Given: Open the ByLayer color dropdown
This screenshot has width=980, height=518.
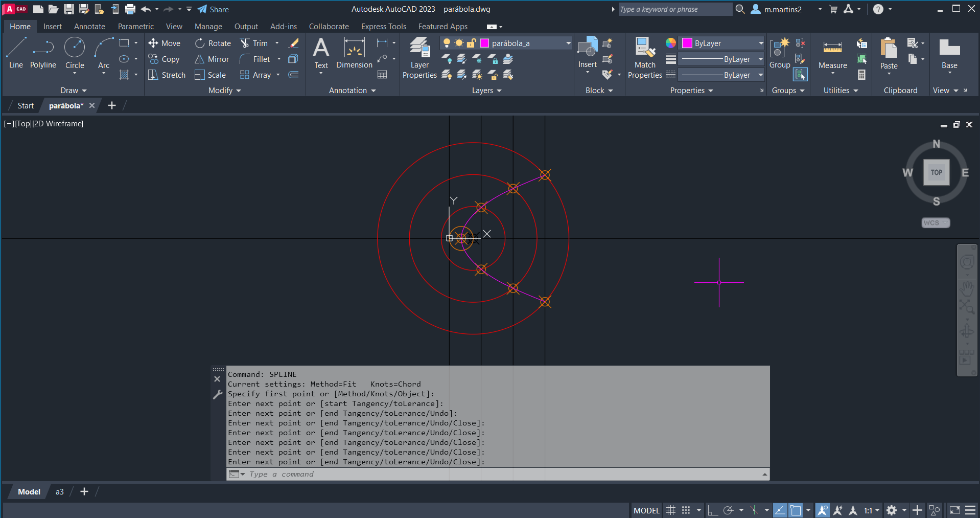Looking at the screenshot, I should coord(760,43).
